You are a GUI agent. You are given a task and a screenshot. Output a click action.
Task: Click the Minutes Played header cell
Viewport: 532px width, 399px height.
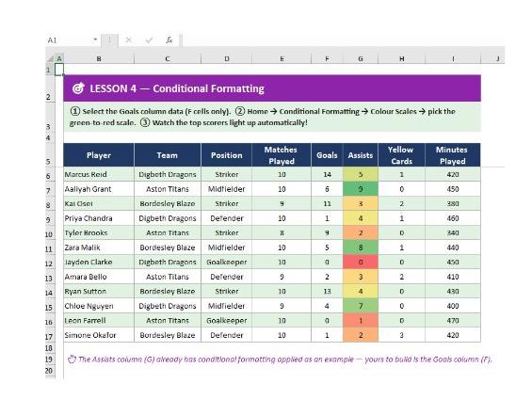pos(453,155)
